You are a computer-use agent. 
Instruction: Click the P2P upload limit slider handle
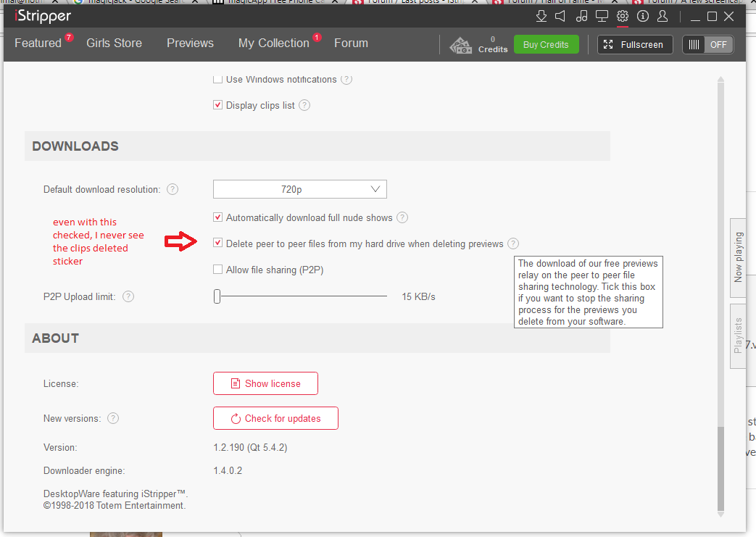tap(217, 296)
